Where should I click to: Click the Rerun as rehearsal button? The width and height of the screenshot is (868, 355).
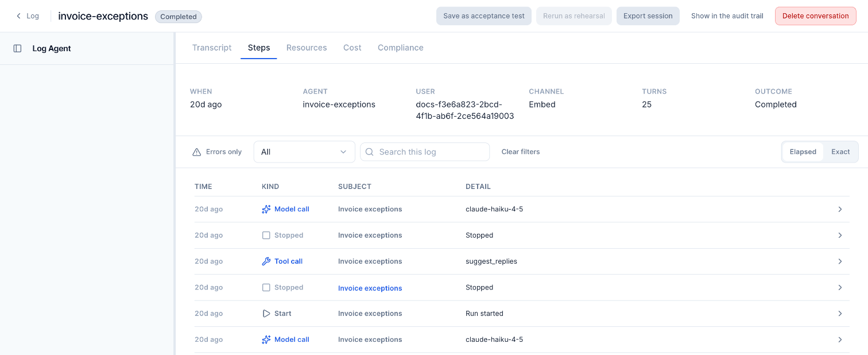click(574, 16)
